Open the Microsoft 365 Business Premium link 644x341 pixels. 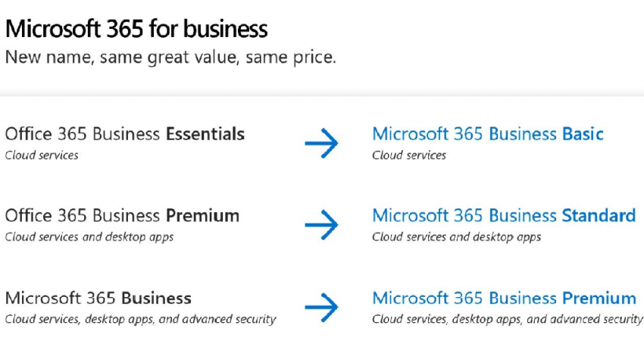(504, 298)
